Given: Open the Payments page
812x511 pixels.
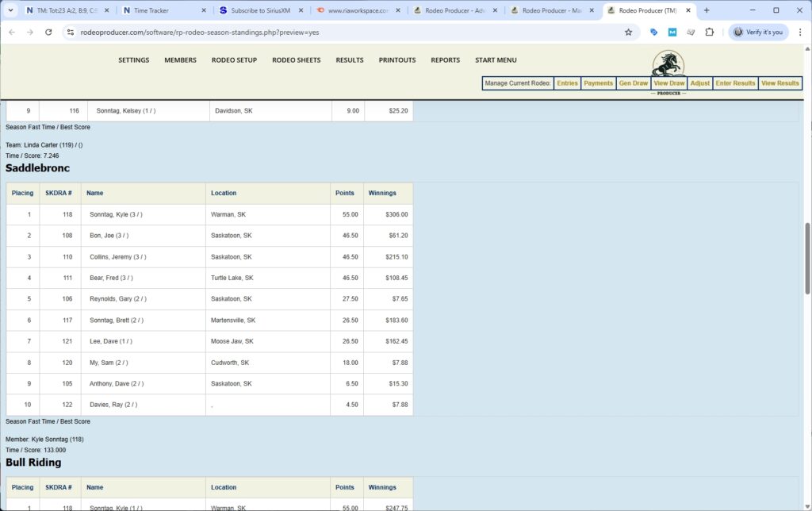Looking at the screenshot, I should (x=598, y=83).
